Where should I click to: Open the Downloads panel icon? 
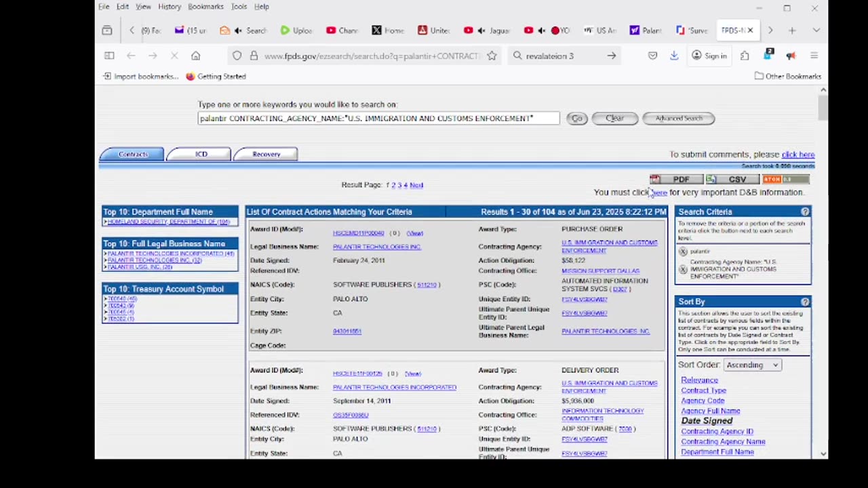tap(674, 56)
